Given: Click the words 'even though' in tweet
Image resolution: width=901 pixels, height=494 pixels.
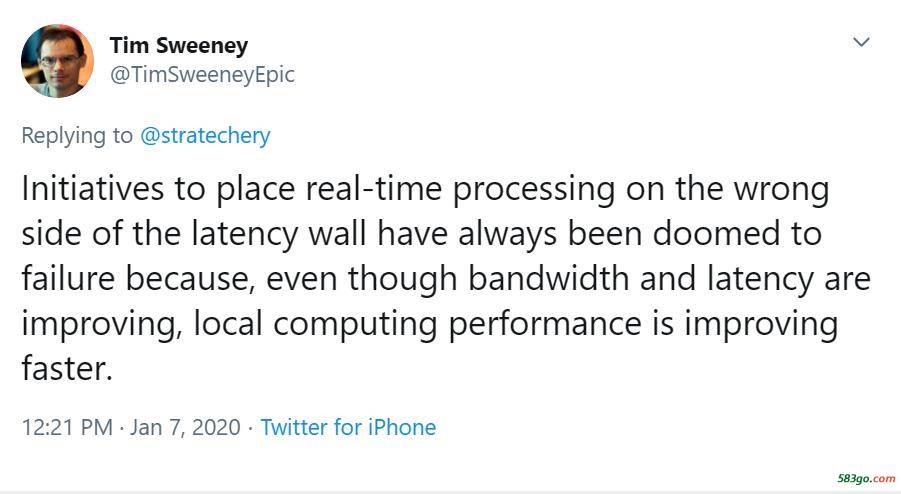Looking at the screenshot, I should [x=361, y=280].
